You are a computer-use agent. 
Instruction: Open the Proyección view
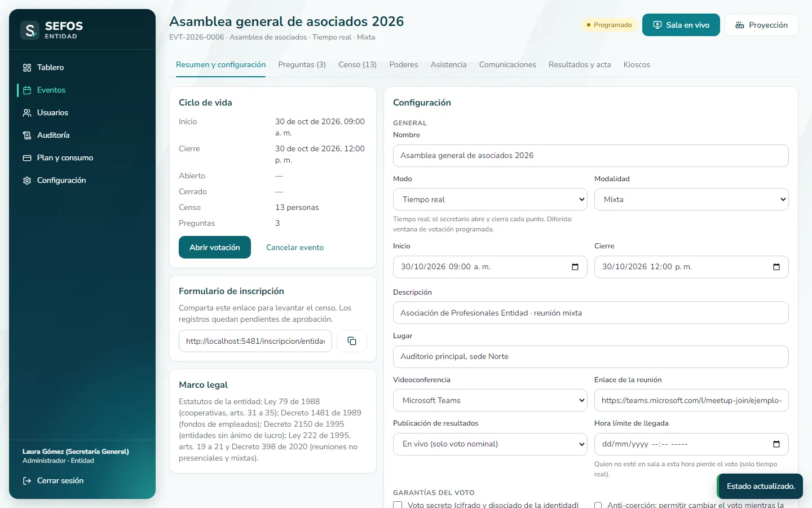(x=761, y=25)
